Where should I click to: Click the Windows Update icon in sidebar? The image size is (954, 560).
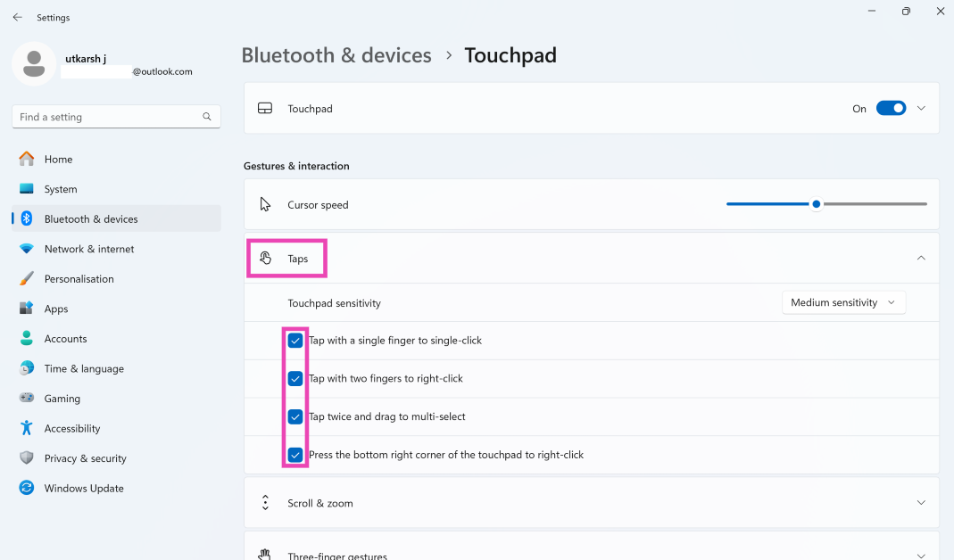[x=27, y=489]
